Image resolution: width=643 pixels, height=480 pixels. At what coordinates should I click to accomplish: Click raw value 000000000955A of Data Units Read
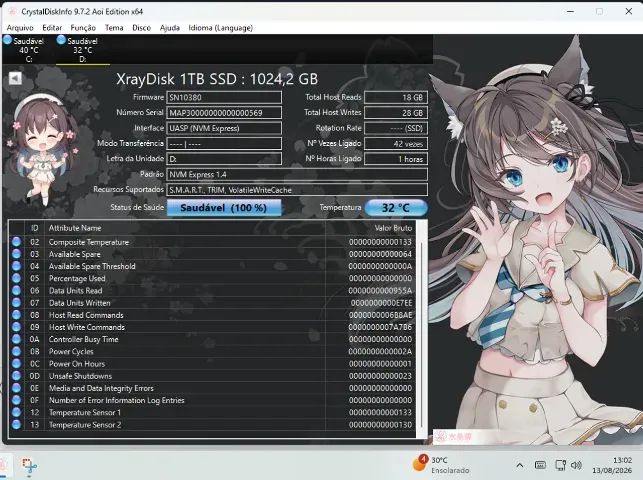pos(380,291)
